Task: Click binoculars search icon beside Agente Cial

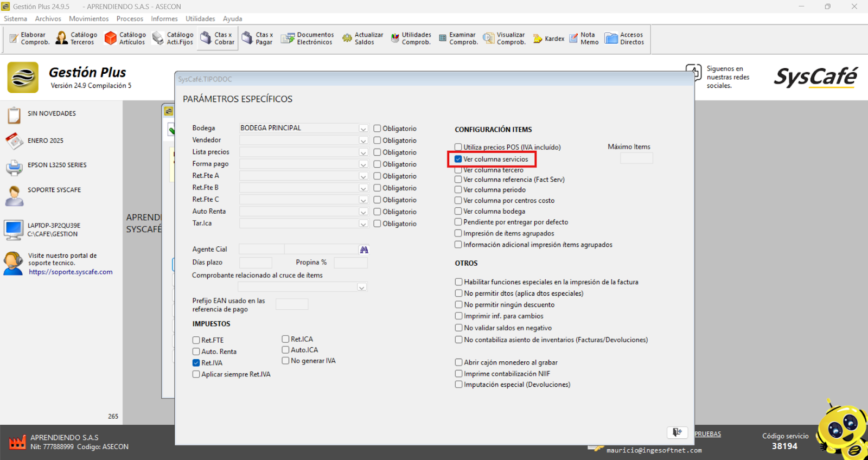Action: click(364, 250)
